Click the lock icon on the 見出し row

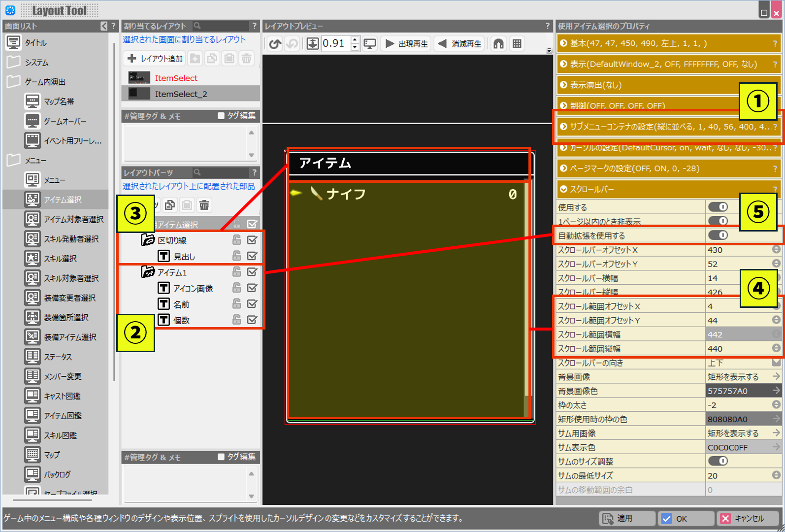click(237, 256)
